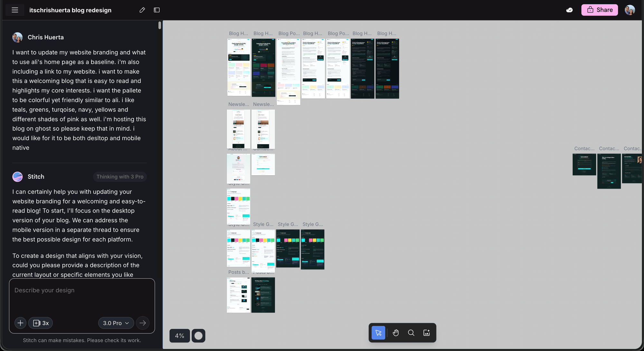The width and height of the screenshot is (644, 351).
Task: Click the plus attachment button
Action: 20,323
